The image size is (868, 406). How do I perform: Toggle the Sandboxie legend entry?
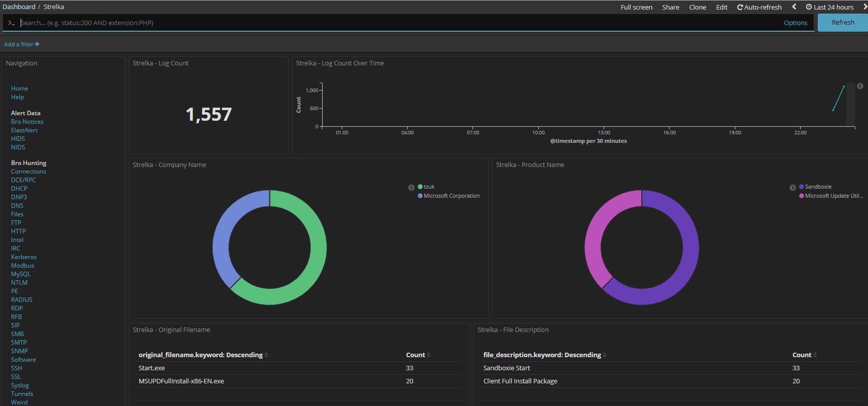coord(815,187)
